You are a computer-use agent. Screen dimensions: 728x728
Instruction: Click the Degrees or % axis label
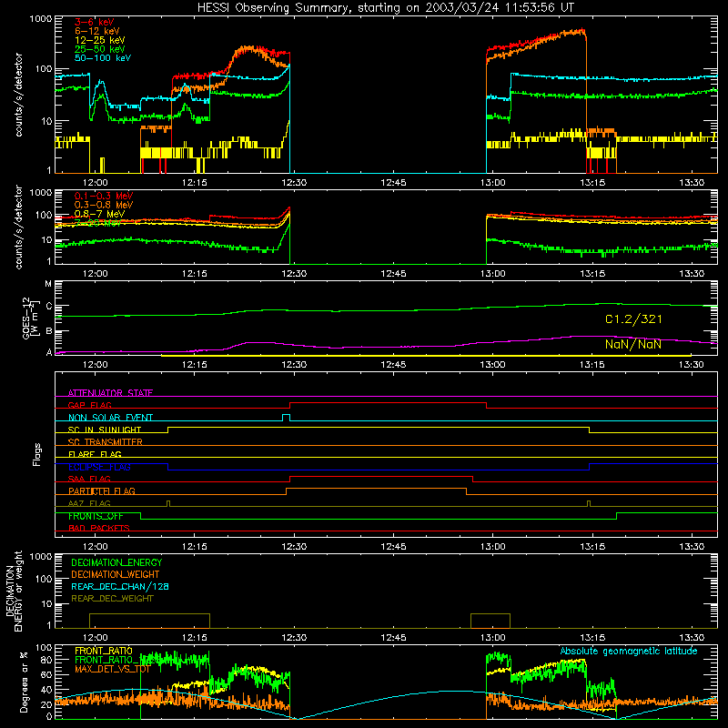click(24, 682)
